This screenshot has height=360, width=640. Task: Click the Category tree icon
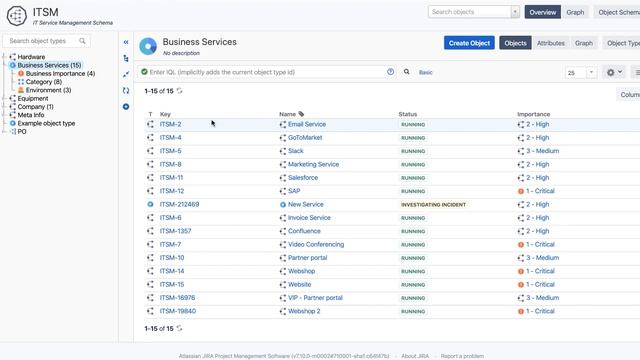tap(21, 82)
